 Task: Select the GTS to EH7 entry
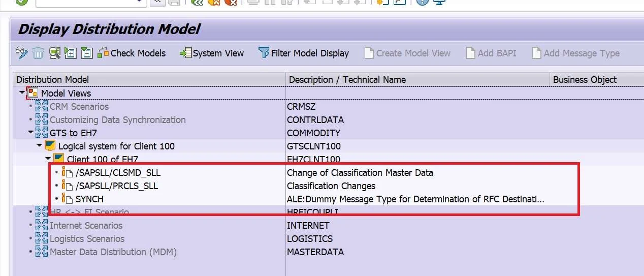pos(74,133)
